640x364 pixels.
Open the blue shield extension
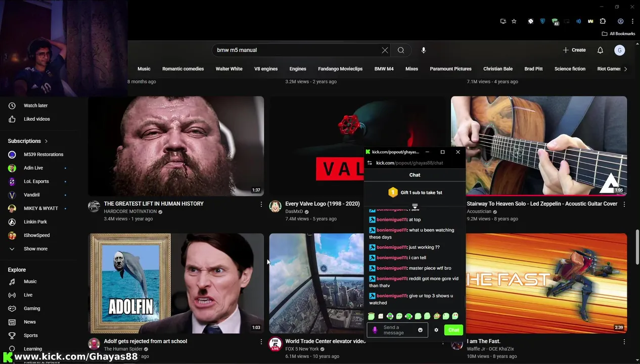click(x=543, y=21)
